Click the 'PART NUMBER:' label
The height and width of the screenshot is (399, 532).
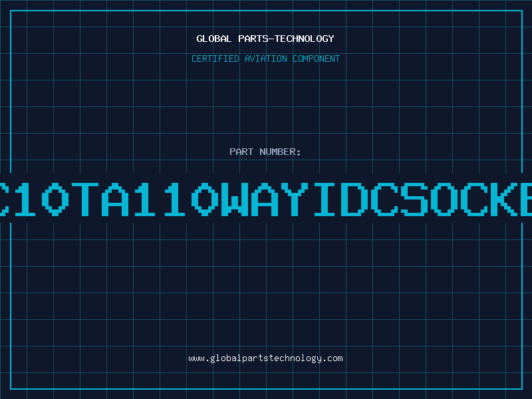[265, 152]
